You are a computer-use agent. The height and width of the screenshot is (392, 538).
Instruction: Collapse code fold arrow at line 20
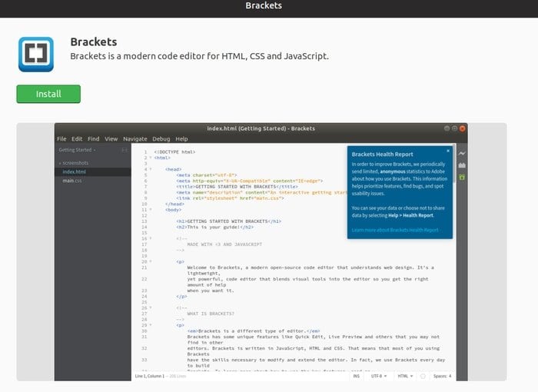(151, 261)
